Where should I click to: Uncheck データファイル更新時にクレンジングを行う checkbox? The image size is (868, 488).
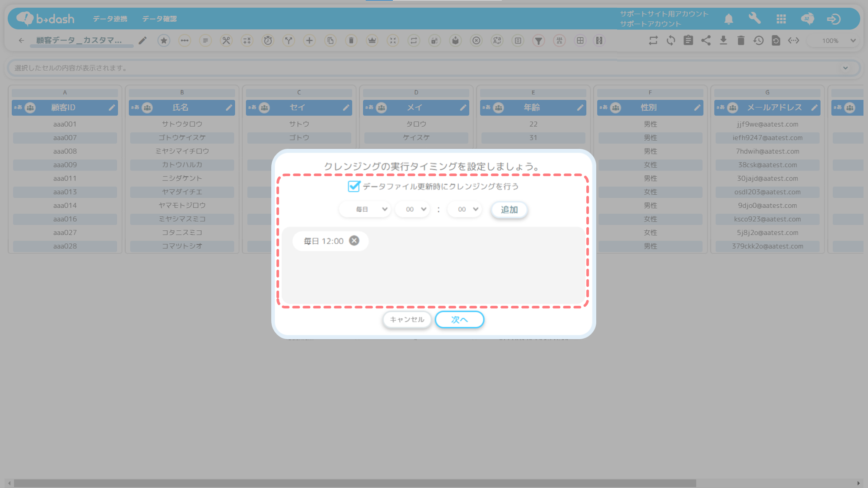tap(354, 187)
